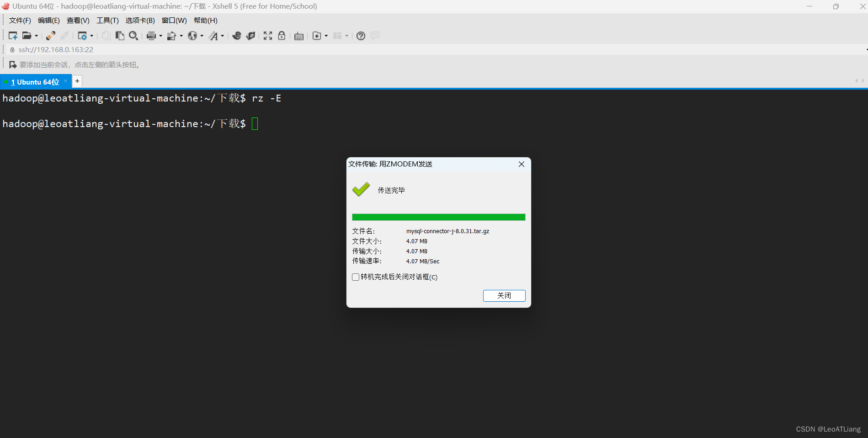This screenshot has height=438, width=868.
Task: Show the on-screen keyboard
Action: click(298, 36)
